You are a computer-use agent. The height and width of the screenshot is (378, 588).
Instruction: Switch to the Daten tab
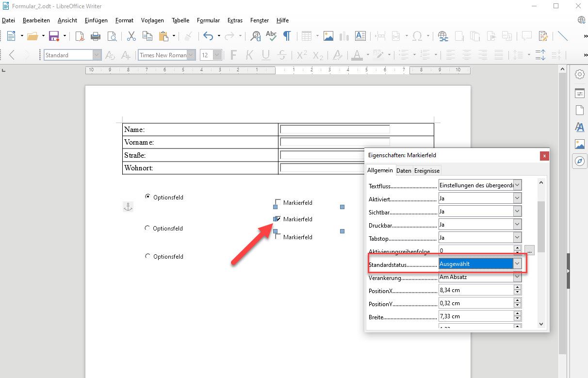pyautogui.click(x=404, y=171)
